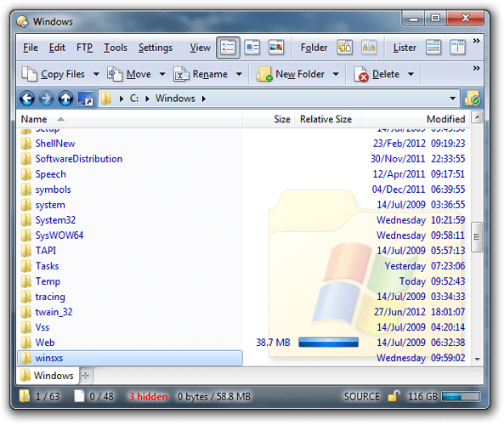The width and height of the screenshot is (504, 425).
Task: Open the Settings menu
Action: click(x=156, y=48)
